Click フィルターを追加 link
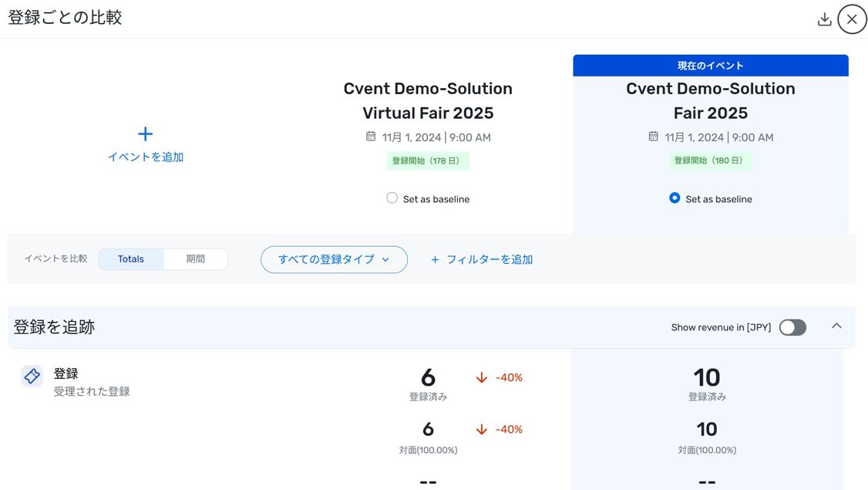Screen dimensions: 868x490 pos(482,259)
